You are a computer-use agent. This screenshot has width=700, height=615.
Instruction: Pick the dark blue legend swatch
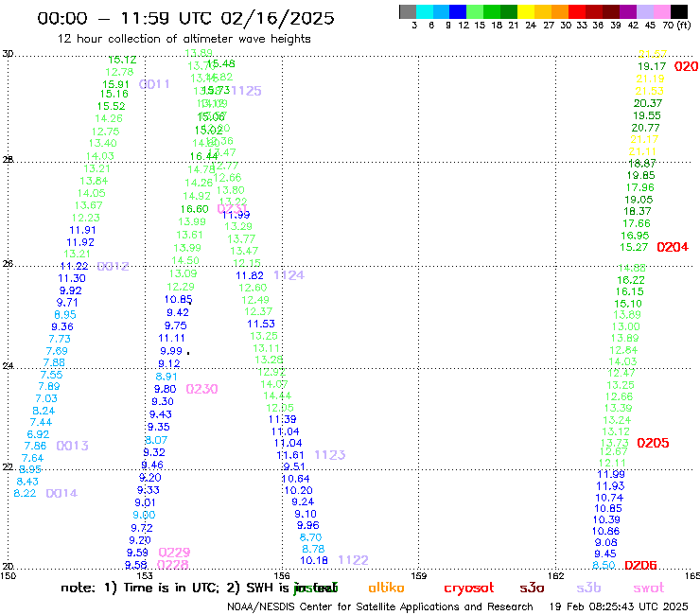point(458,11)
